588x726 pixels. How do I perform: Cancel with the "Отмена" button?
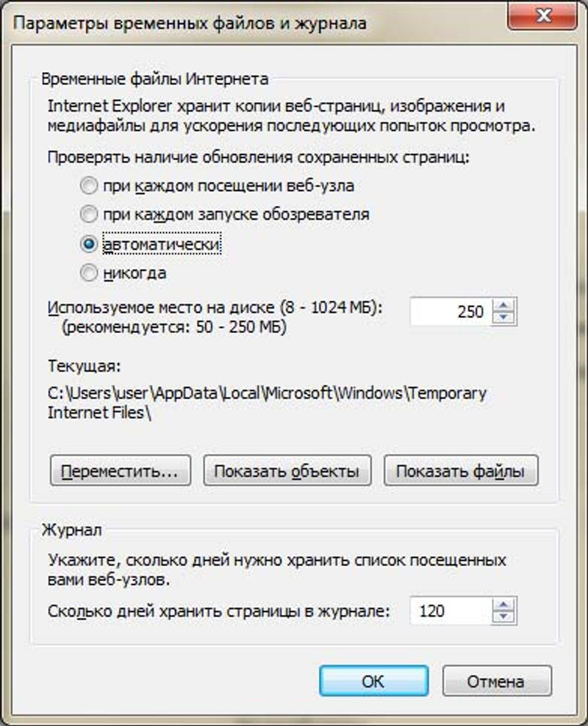click(x=496, y=681)
